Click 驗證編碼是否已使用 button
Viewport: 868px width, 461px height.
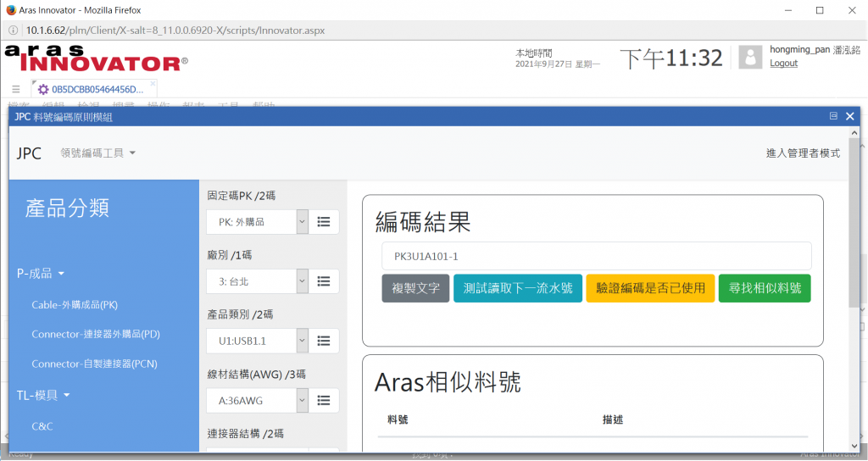(650, 288)
